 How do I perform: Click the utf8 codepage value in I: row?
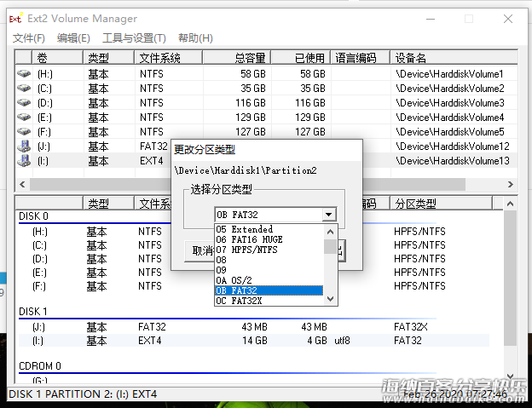(342, 340)
